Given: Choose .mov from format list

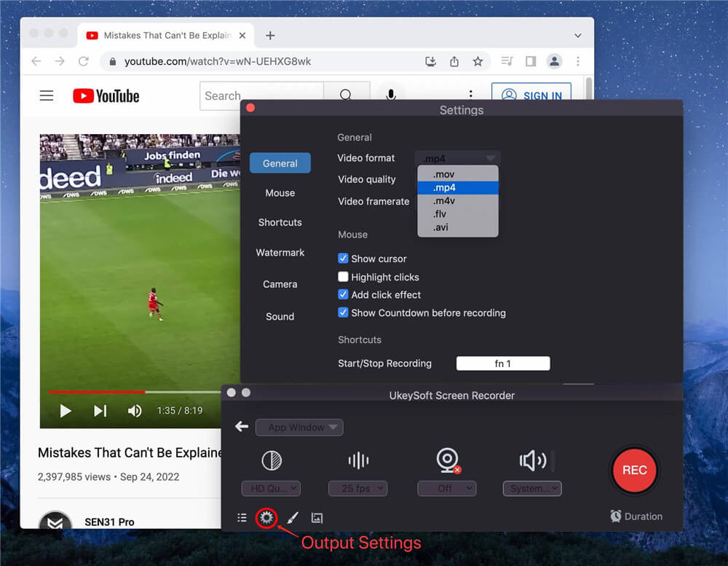Looking at the screenshot, I should coord(458,174).
